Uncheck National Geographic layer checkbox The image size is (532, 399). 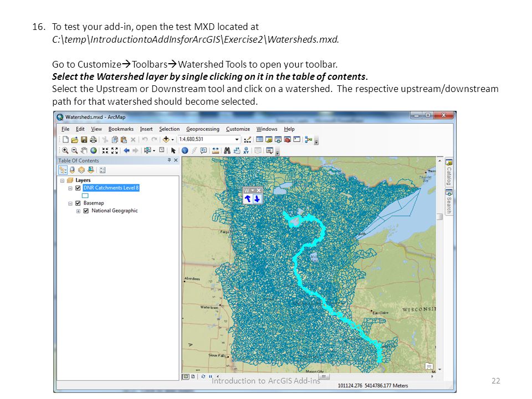pos(86,211)
